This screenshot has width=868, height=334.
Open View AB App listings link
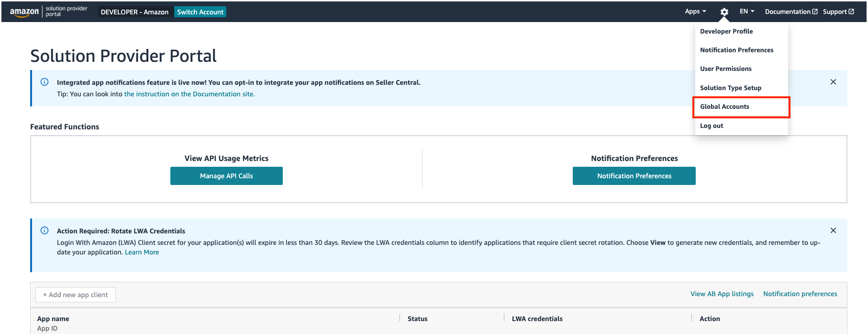coord(722,294)
